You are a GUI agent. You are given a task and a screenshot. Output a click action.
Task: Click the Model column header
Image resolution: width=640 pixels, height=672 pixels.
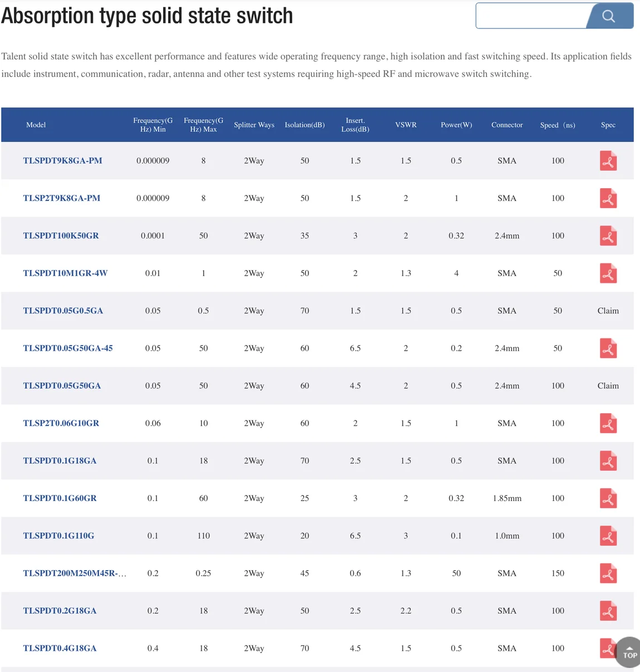click(x=36, y=125)
